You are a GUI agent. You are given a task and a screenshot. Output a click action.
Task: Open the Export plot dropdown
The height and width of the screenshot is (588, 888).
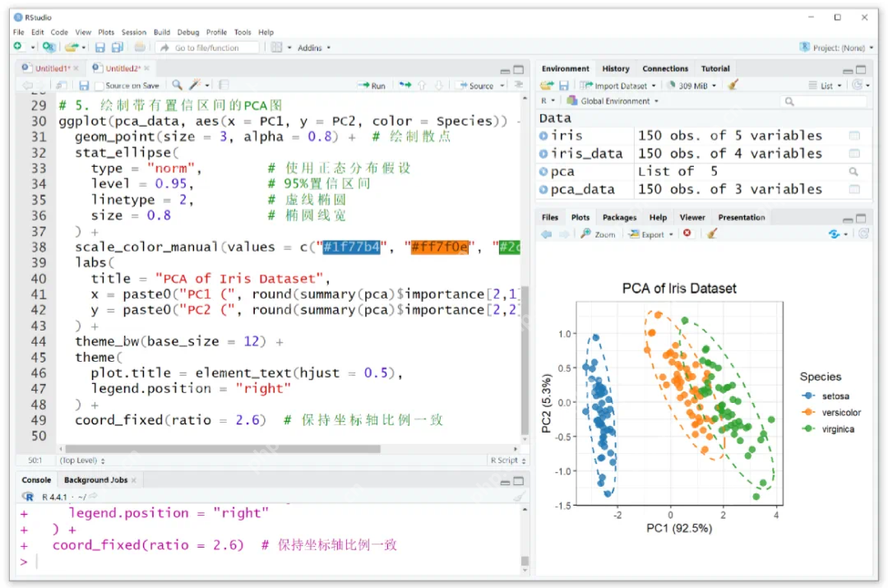click(x=651, y=234)
